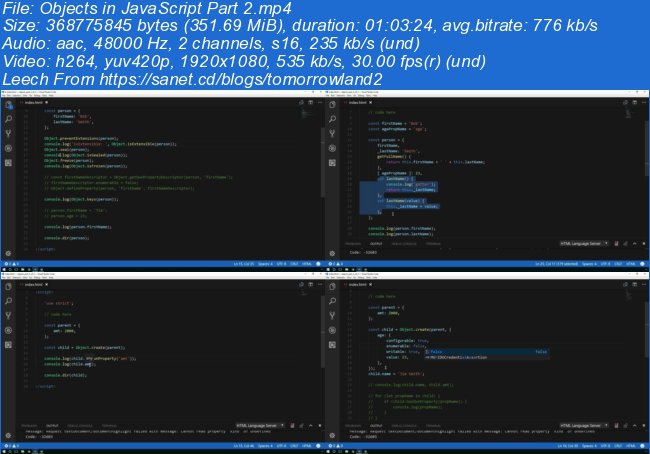Screen dimensions: 650x454
Task: Click the Manage gear in the bottom-right frame
Action: point(332,435)
